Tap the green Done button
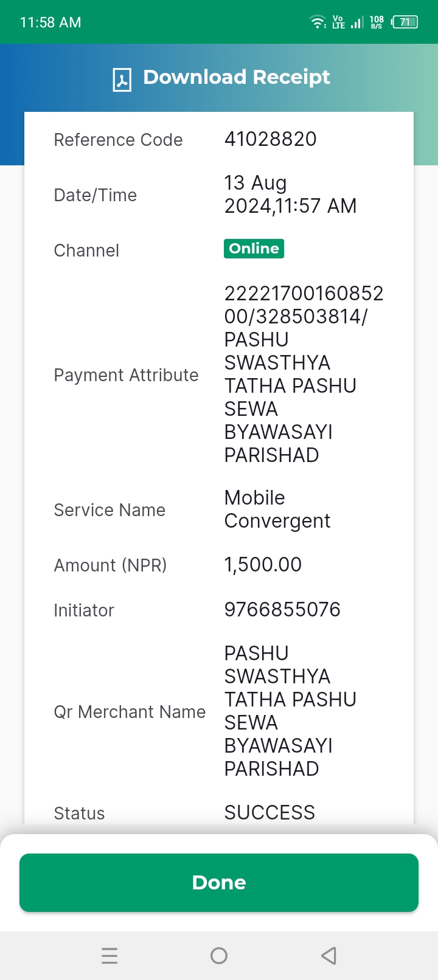Viewport: 438px width, 980px height. pyautogui.click(x=219, y=883)
